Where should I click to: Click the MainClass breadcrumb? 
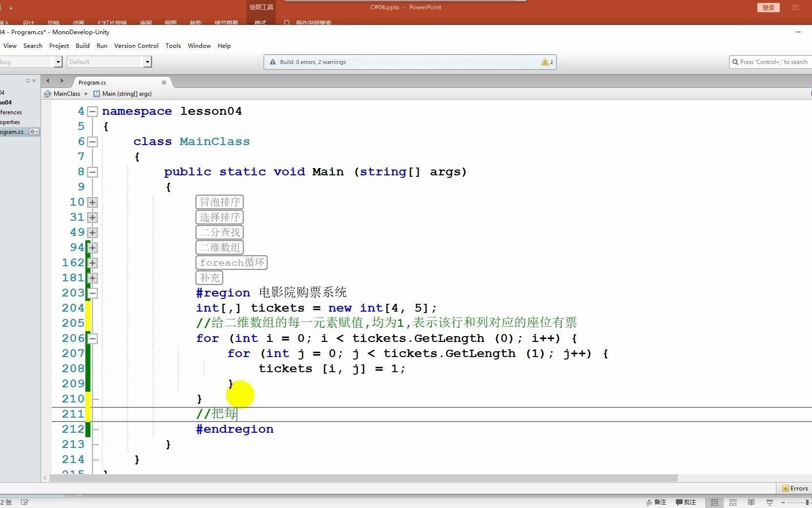point(67,94)
